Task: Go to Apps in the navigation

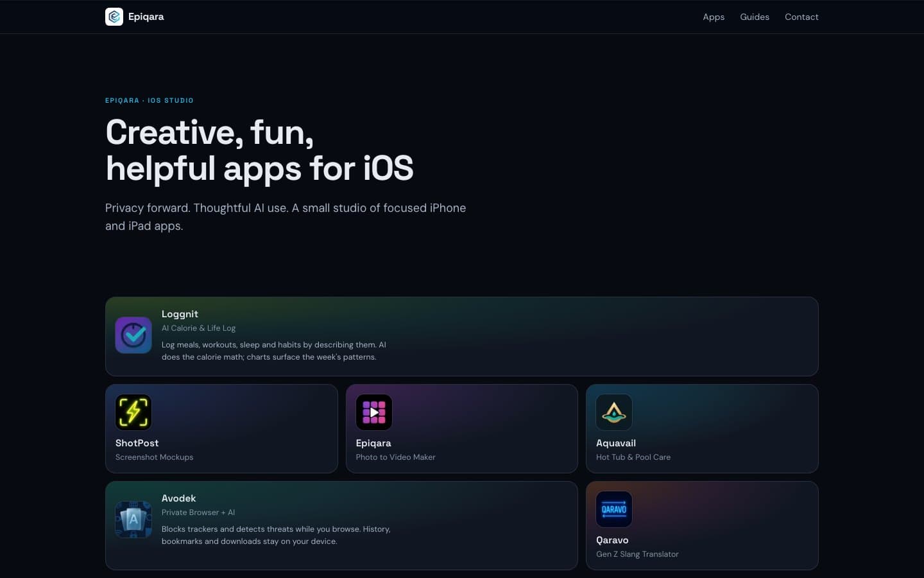Action: (714, 17)
